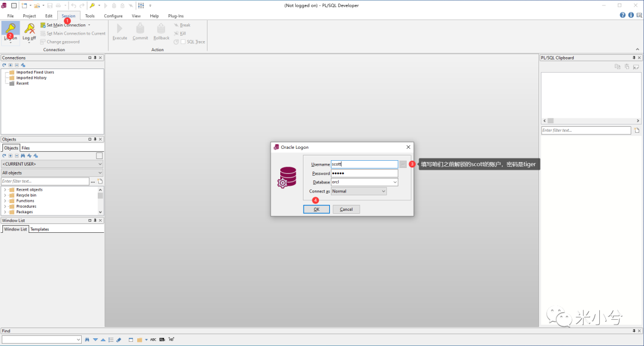Click the PL/SQL Clipboard filter text field
Image resolution: width=644 pixels, height=346 pixels.
(586, 130)
